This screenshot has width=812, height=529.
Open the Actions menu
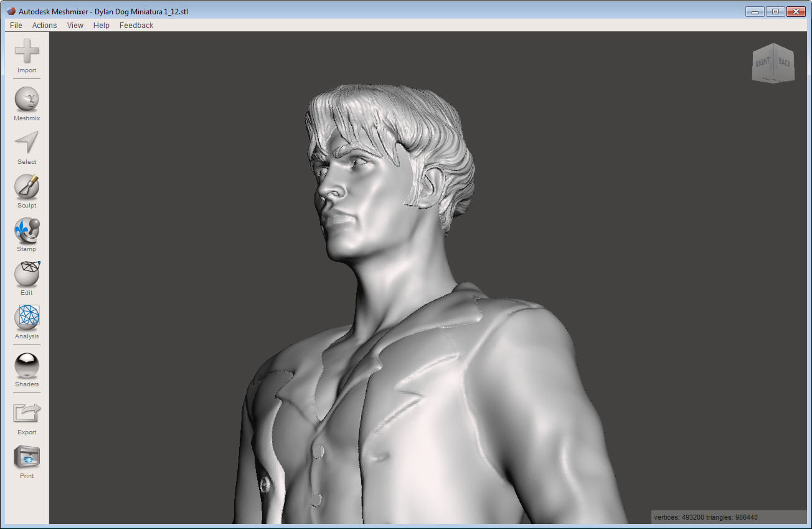coord(44,26)
